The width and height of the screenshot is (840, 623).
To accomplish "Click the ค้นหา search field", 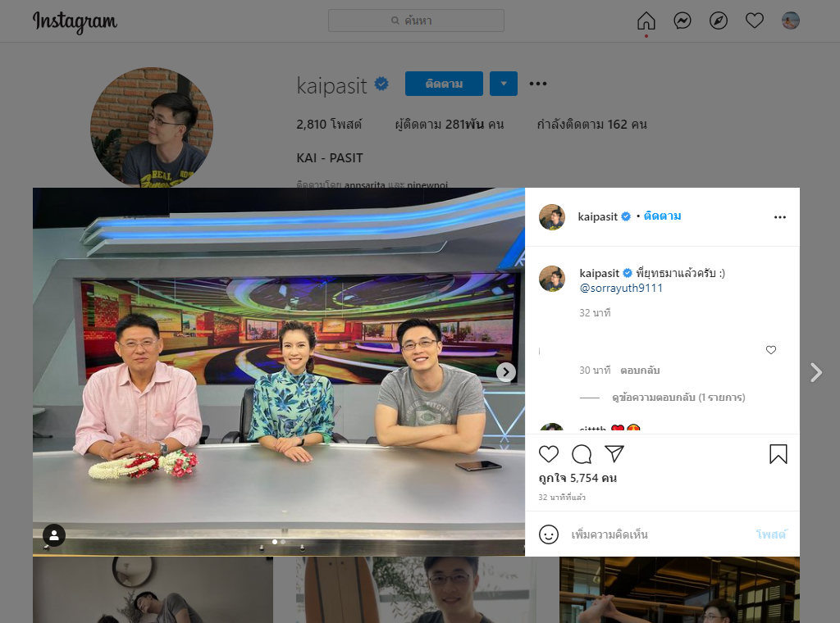I will coord(416,20).
